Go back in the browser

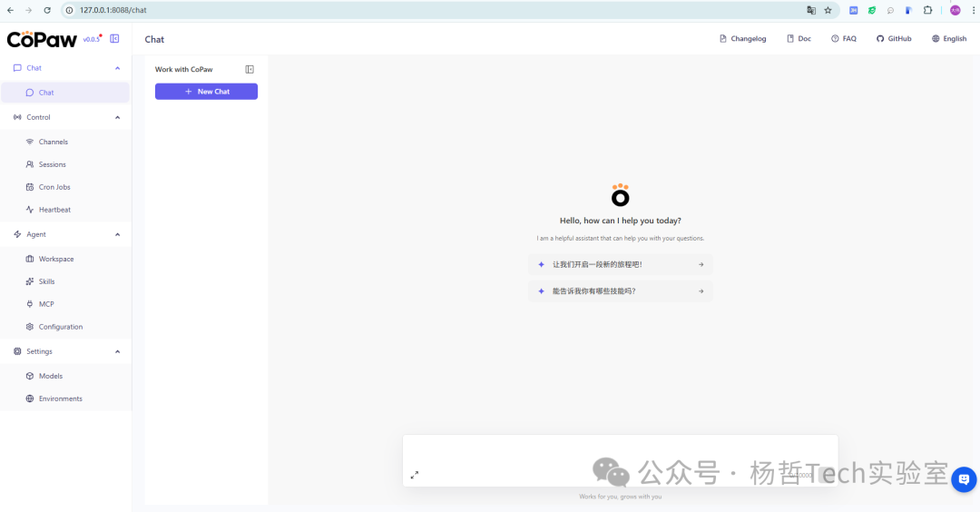pos(11,10)
